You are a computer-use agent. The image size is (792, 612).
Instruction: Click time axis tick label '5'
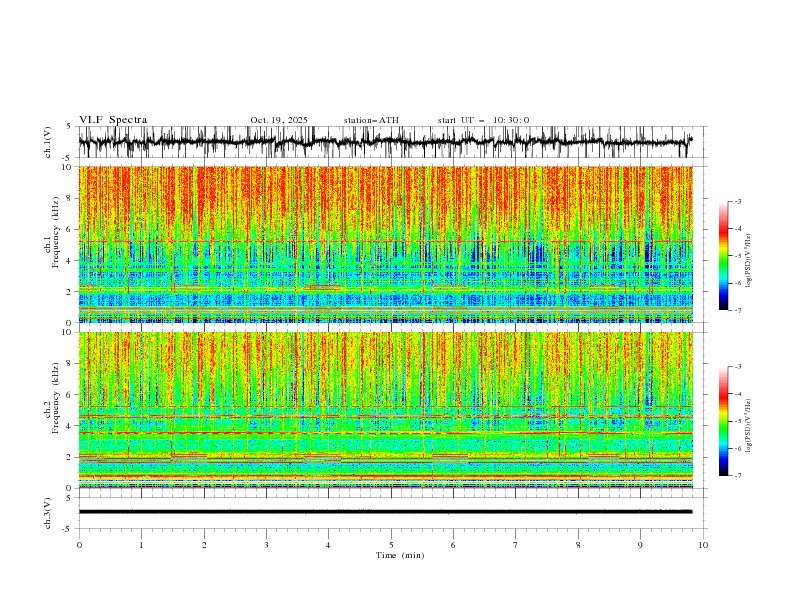[391, 545]
